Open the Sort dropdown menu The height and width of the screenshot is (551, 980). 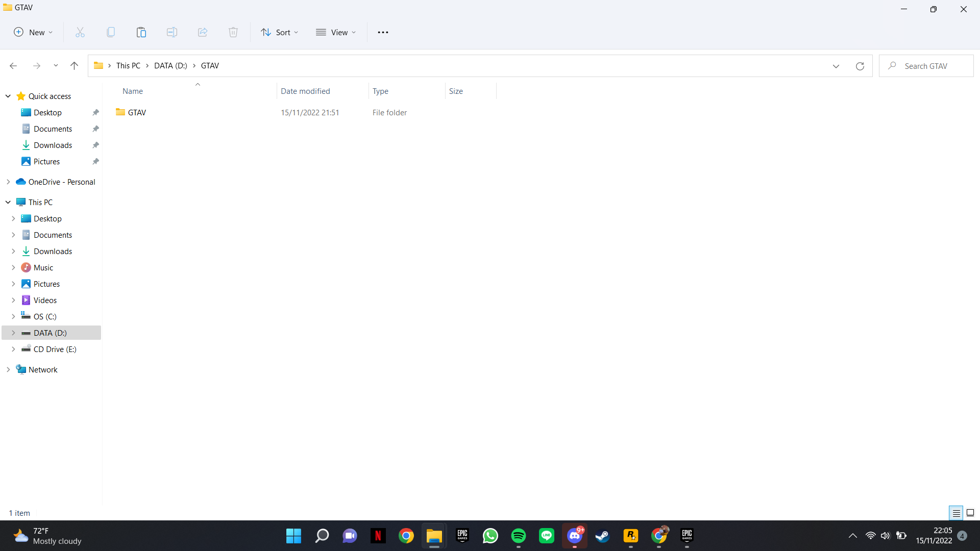(279, 32)
